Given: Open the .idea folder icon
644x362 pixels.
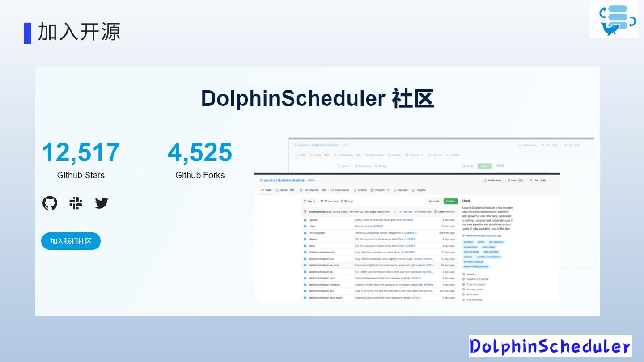Looking at the screenshot, I should 305,227.
